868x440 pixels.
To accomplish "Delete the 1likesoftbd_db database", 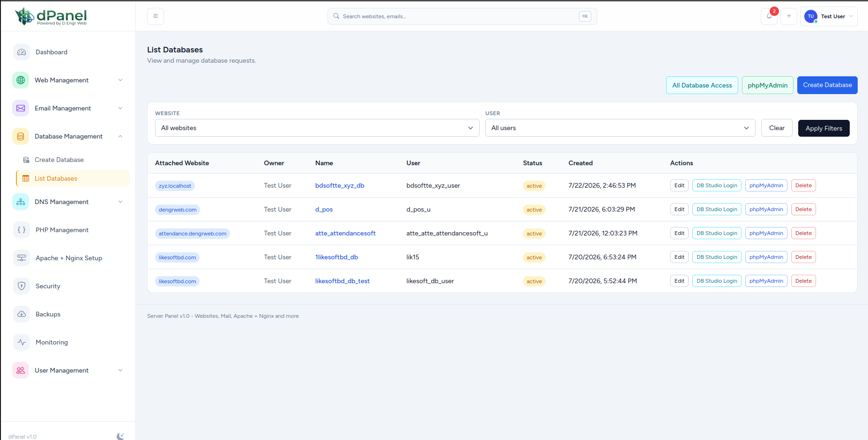I will pyautogui.click(x=803, y=257).
